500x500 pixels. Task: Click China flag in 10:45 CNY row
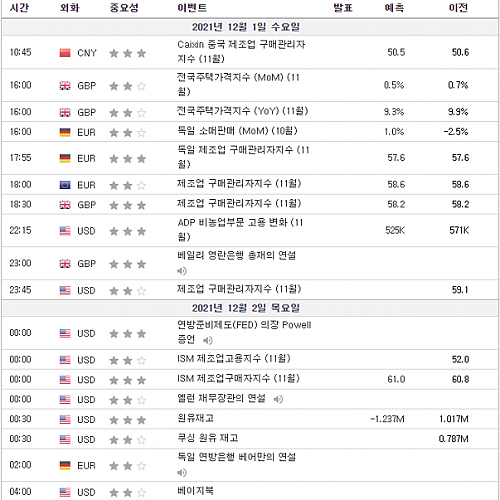65,53
